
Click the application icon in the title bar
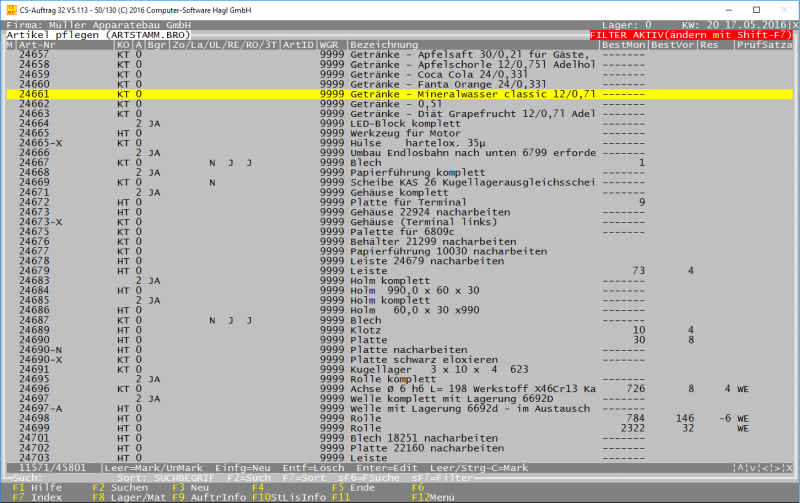(10, 8)
